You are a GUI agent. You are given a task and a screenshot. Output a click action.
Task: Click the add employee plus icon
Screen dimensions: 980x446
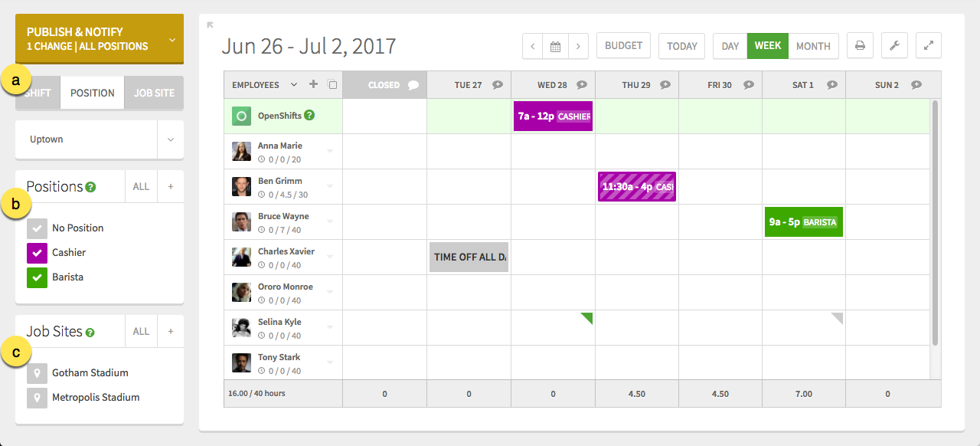[x=313, y=84]
